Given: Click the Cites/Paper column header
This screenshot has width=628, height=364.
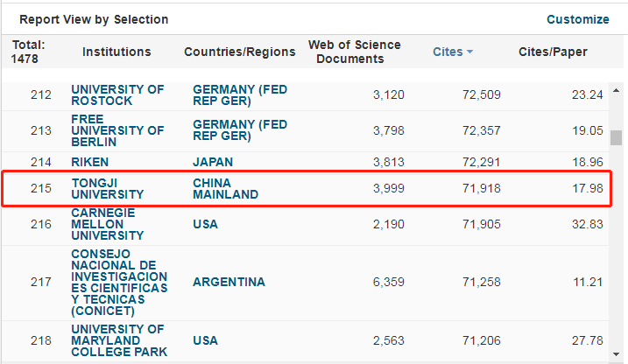Looking at the screenshot, I should pos(553,52).
